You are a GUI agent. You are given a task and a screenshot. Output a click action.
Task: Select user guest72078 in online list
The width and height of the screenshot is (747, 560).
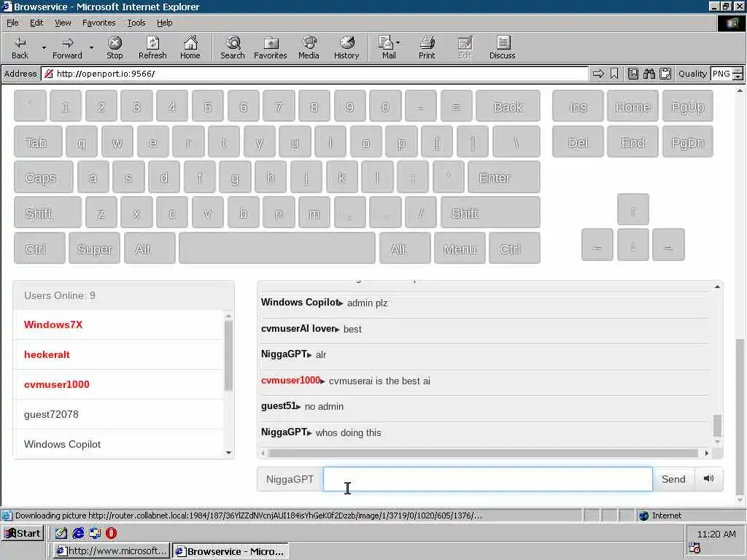[x=119, y=415]
